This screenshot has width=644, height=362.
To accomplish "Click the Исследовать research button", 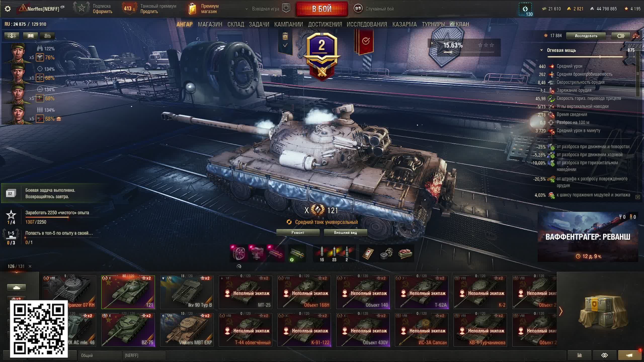I will [x=586, y=36].
